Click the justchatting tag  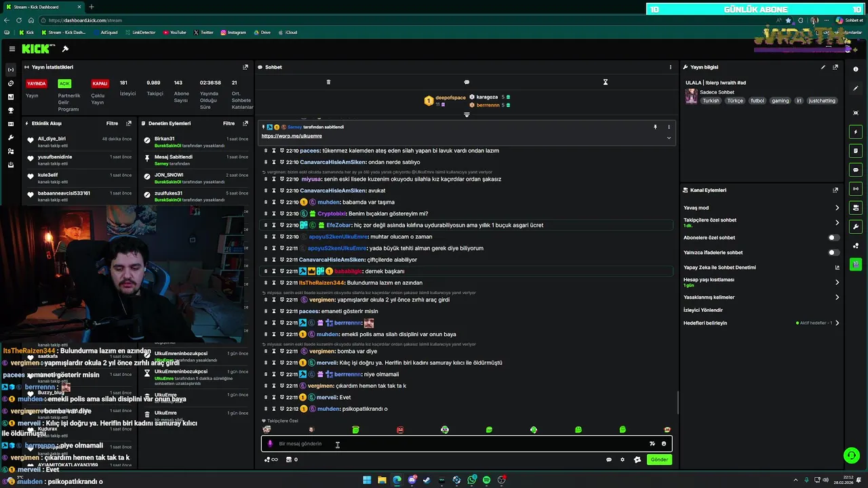[822, 100]
